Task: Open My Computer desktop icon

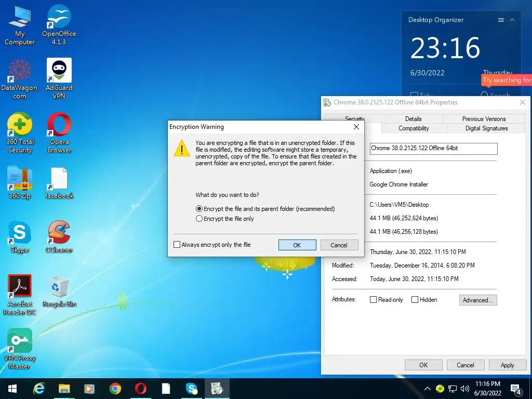Action: click(x=20, y=26)
